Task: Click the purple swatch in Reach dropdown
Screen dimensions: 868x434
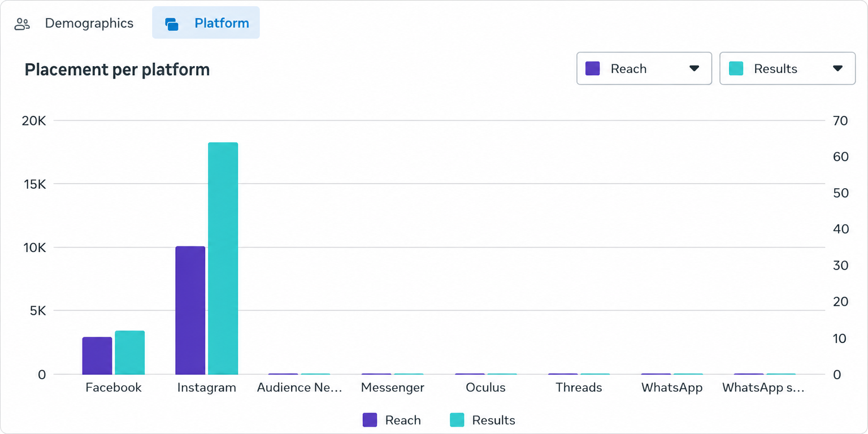Action: click(592, 68)
